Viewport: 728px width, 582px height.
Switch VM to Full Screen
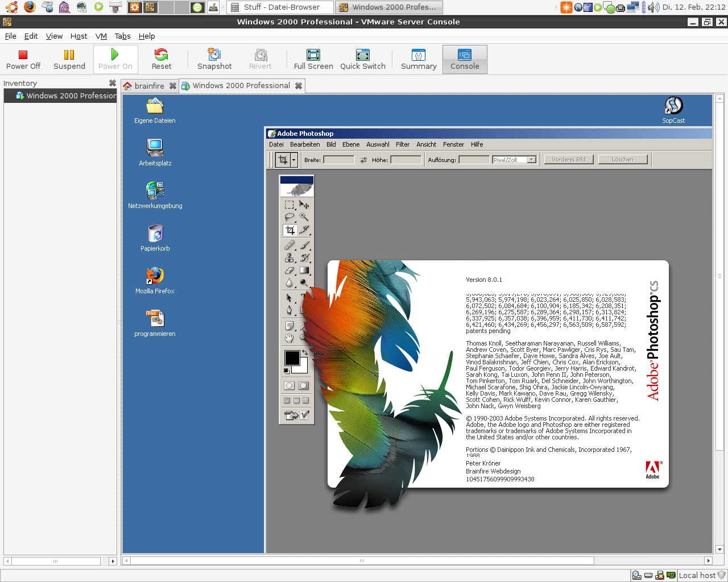(x=313, y=60)
